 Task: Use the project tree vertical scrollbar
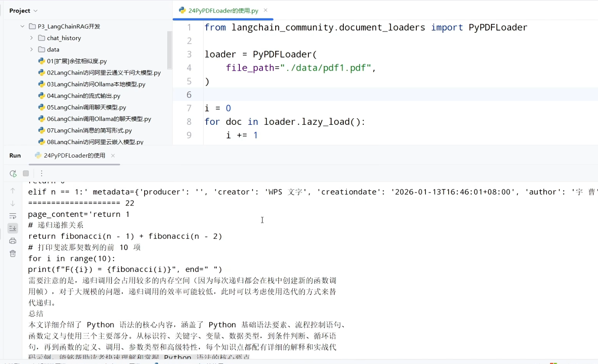(169, 50)
